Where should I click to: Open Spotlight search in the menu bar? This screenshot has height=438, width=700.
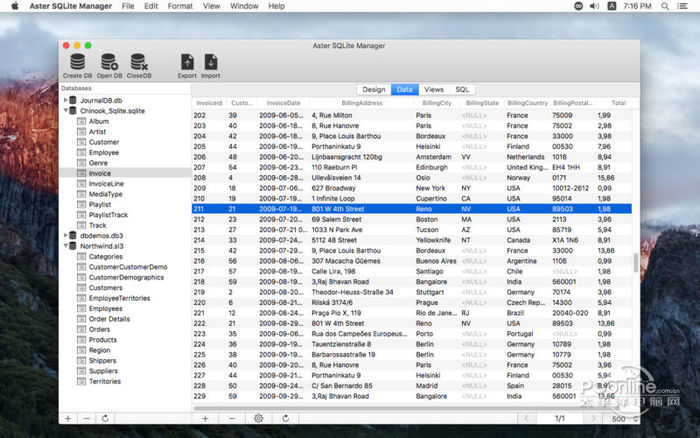pos(665,6)
